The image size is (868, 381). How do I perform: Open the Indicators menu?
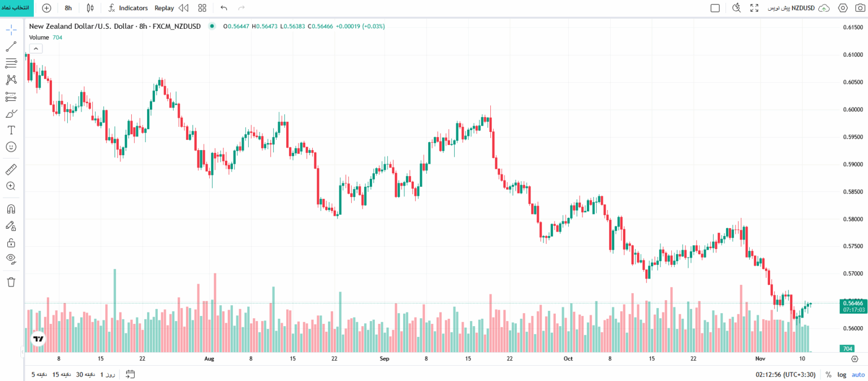128,8
